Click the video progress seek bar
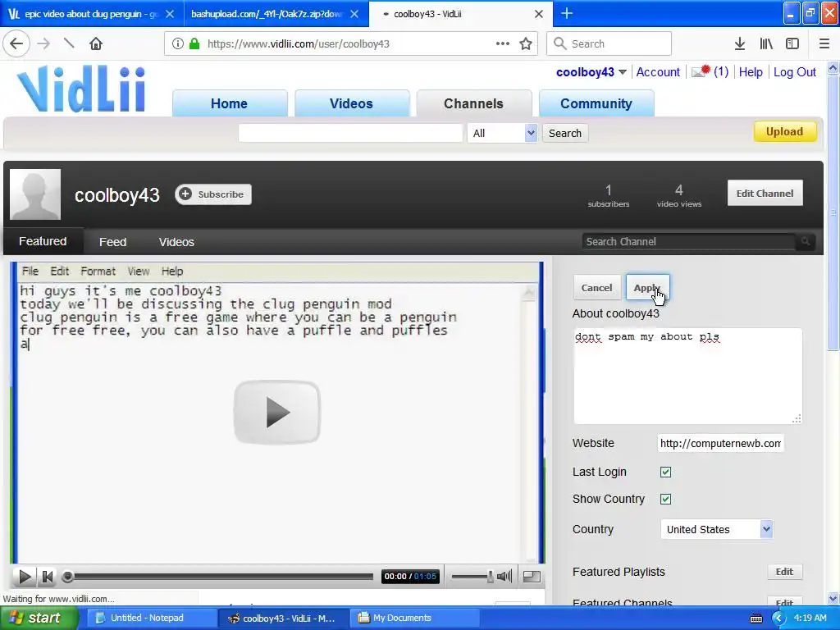Viewport: 840px width, 630px height. point(218,577)
